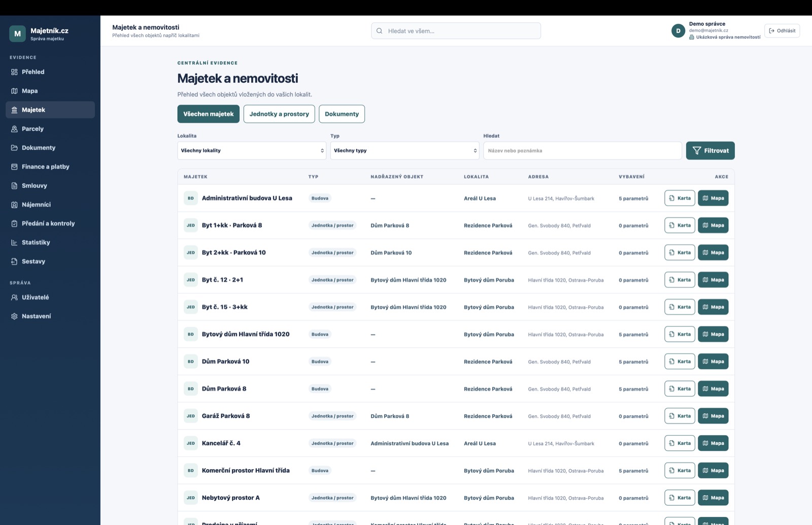
Task: Open Karta for Administrativní budova U Lesa
Action: [680, 198]
